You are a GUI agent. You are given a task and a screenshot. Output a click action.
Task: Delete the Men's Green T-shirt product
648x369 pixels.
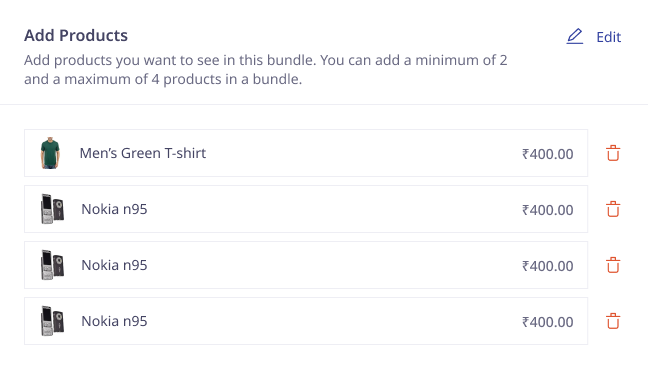613,153
